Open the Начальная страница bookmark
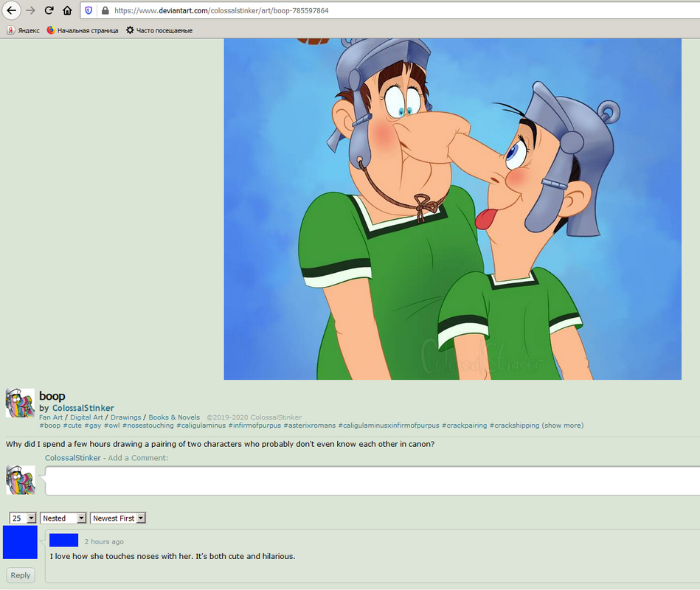This screenshot has width=700, height=590. coord(83,30)
